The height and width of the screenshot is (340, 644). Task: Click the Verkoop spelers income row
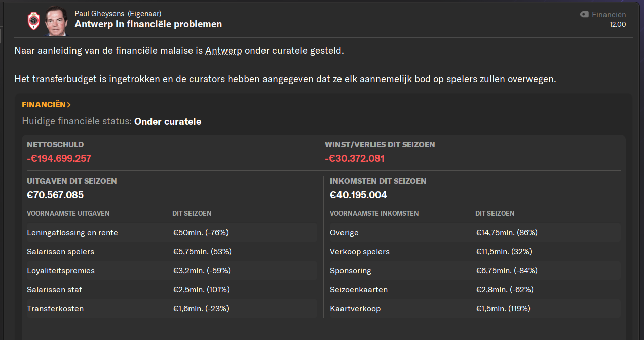pos(474,252)
